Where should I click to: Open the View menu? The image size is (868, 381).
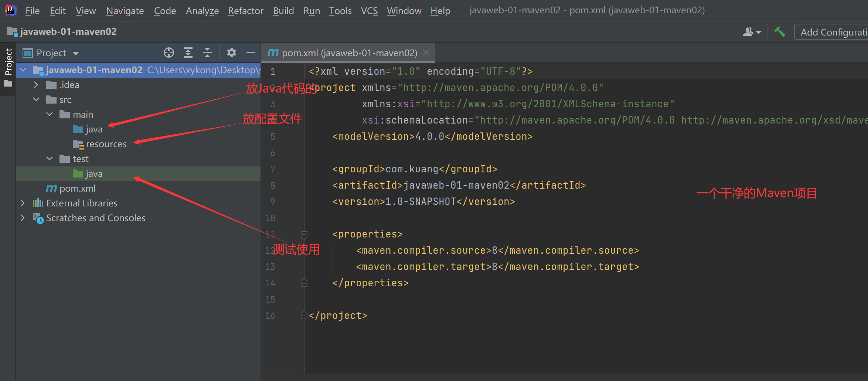coord(86,11)
